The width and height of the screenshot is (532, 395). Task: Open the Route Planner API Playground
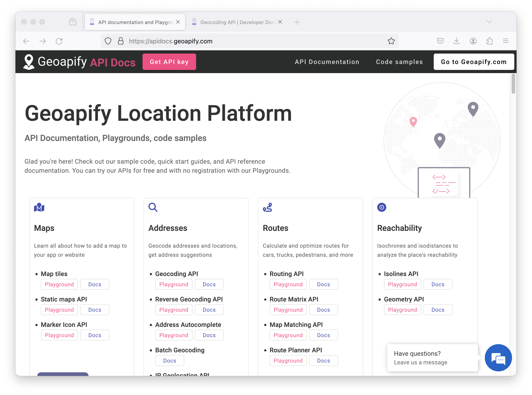pos(288,361)
